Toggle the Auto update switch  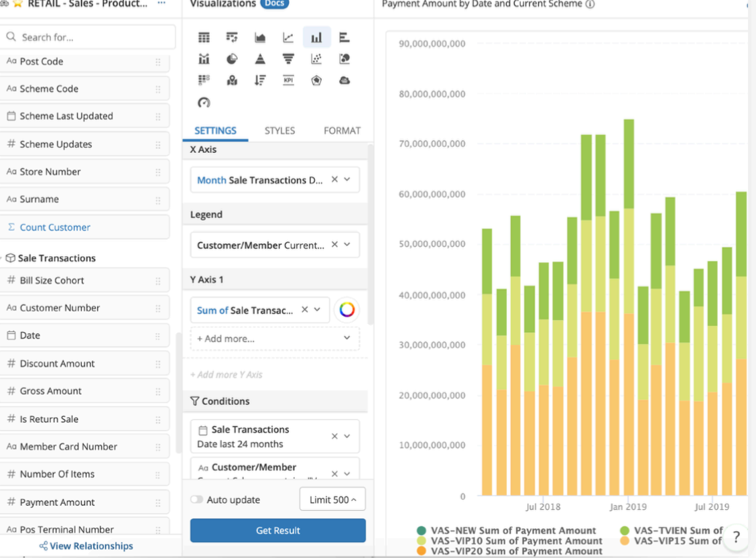click(196, 500)
